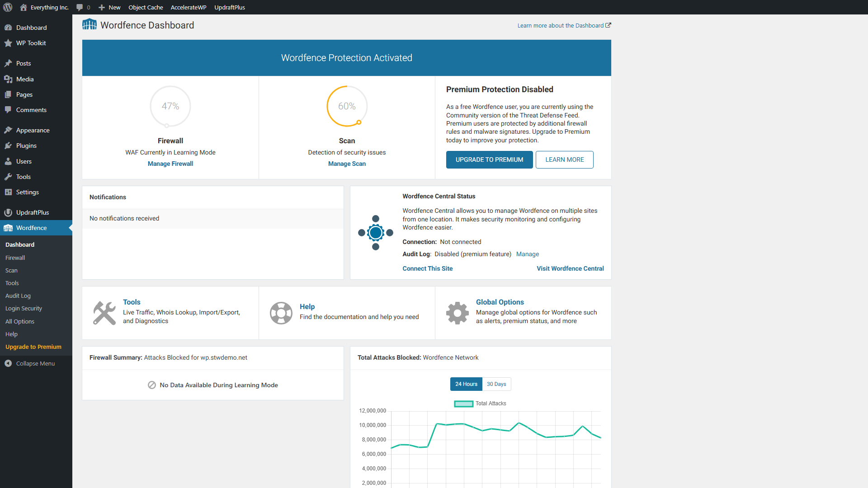Click the Wordfence Central hub icon
Image resolution: width=868 pixels, height=488 pixels.
376,233
